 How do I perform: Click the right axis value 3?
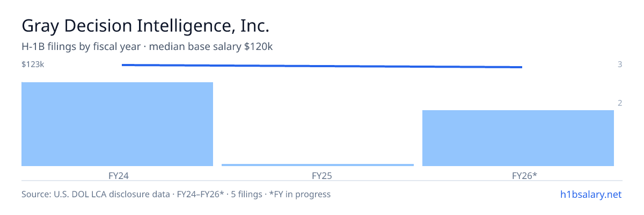620,64
